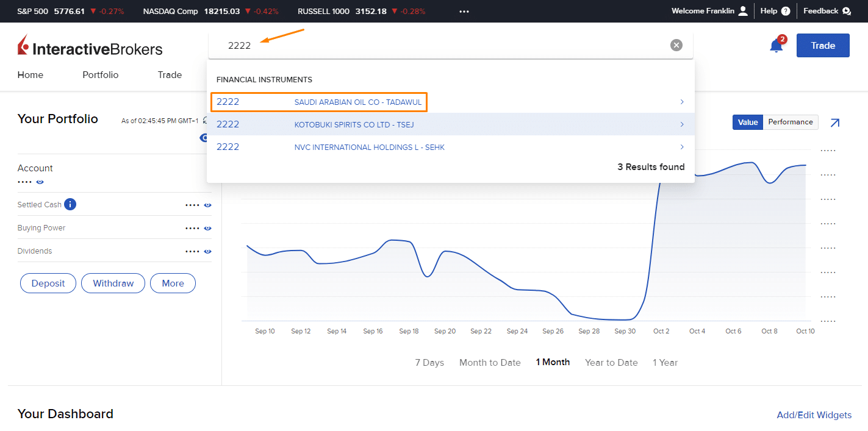868x431 pixels.
Task: Show more market tickers via the ellipsis
Action: click(464, 11)
